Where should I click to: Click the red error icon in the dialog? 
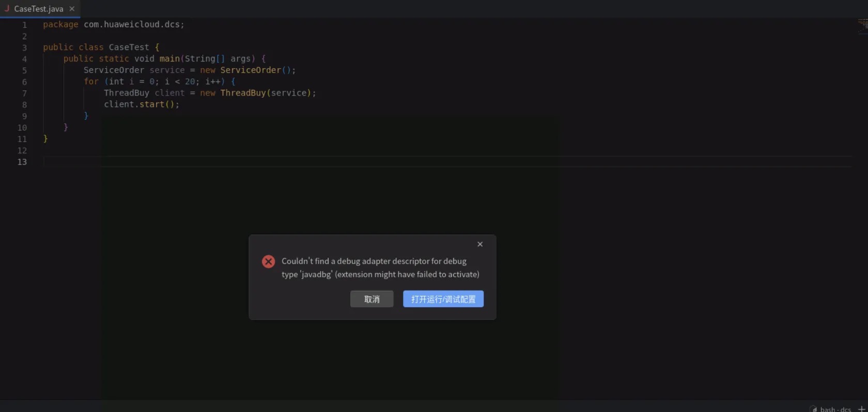coord(268,262)
